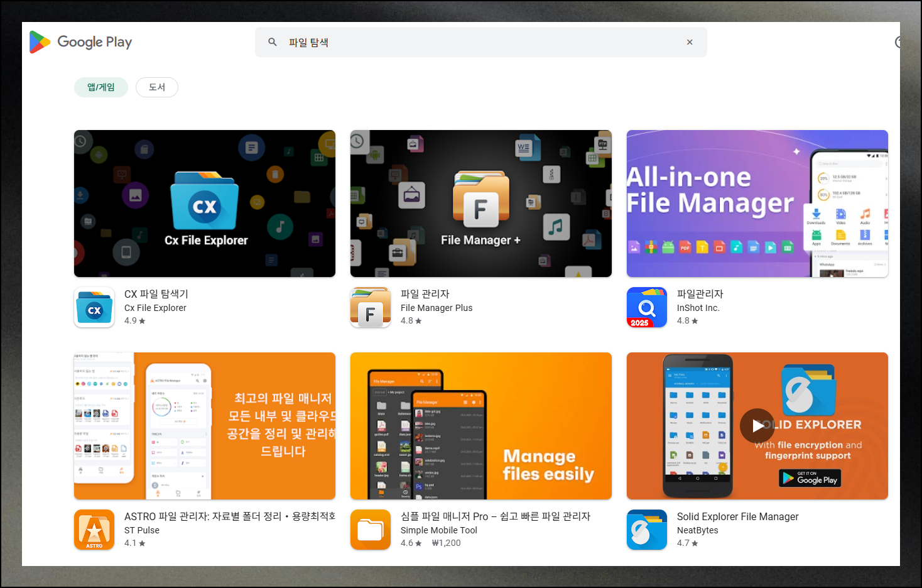Click the 4.9 star rating of CX
The height and width of the screenshot is (588, 922).
134,320
